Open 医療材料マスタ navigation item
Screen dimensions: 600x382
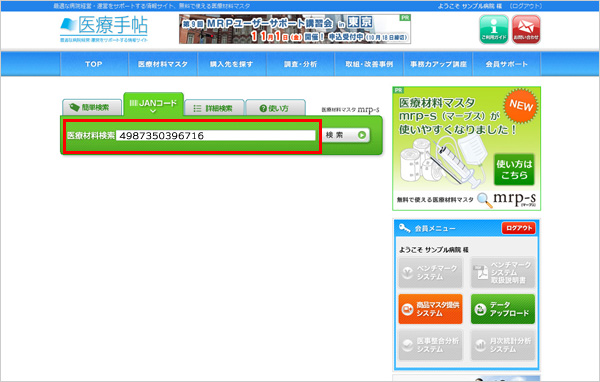pos(163,64)
